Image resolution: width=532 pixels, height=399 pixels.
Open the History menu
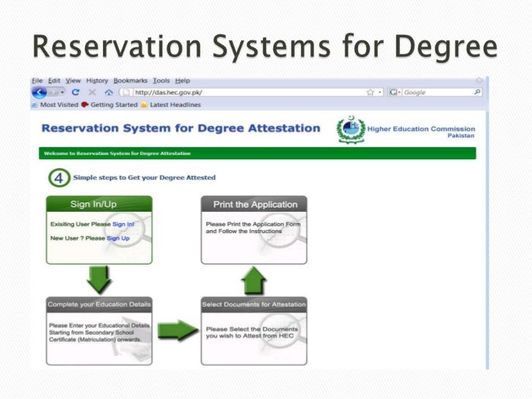pos(96,80)
